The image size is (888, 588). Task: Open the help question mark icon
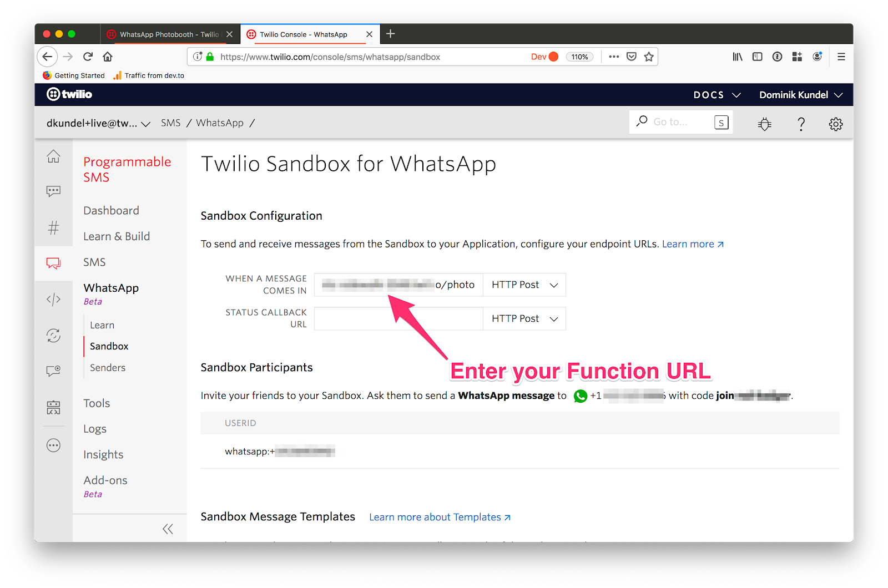point(801,124)
